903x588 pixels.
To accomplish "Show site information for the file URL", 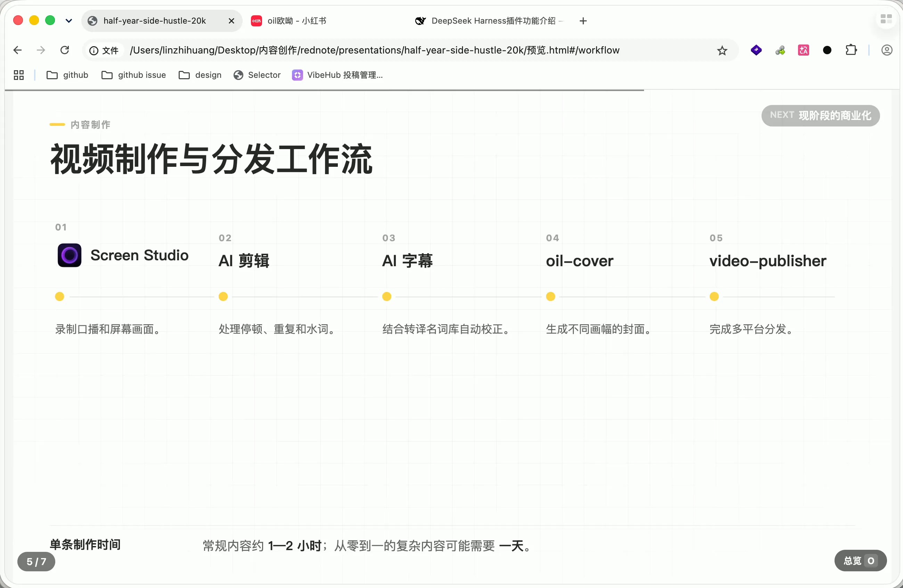I will point(104,50).
